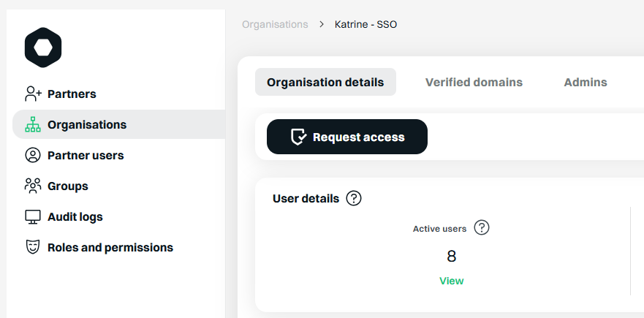Switch to the Verified domains tab
The image size is (644, 318).
coord(474,82)
